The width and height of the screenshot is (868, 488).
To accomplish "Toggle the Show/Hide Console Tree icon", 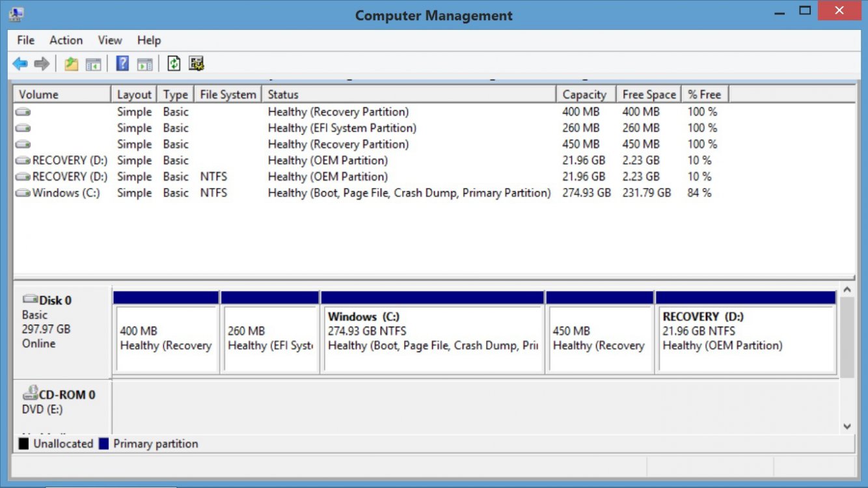I will click(x=94, y=64).
